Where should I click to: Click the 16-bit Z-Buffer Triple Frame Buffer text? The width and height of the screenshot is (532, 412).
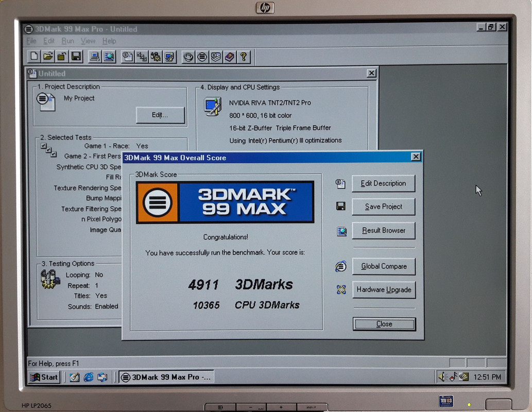[x=280, y=128]
